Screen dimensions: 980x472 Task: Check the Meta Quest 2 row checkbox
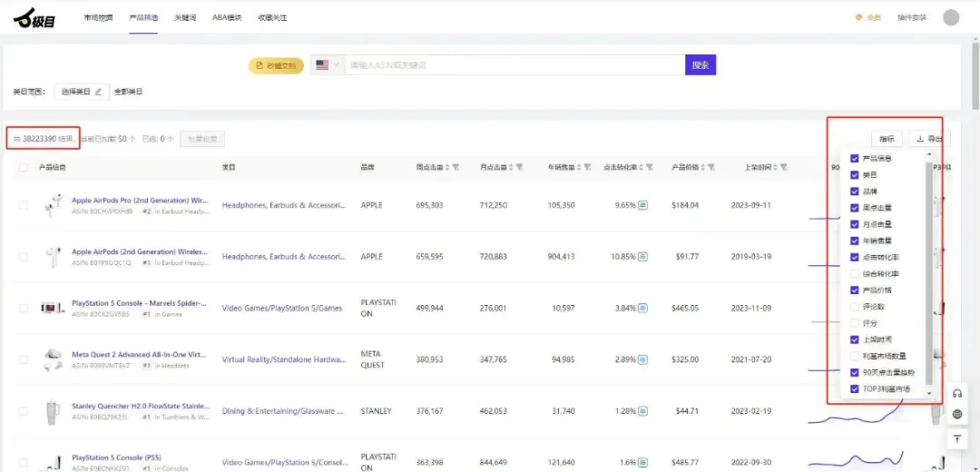(23, 359)
